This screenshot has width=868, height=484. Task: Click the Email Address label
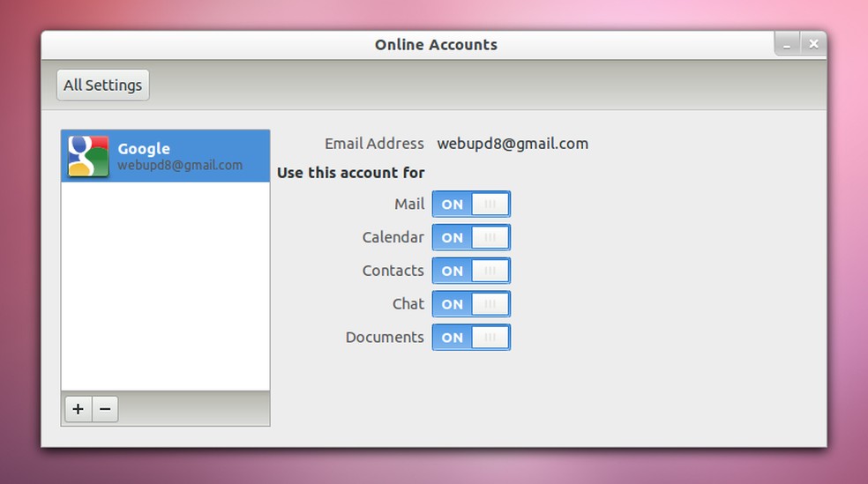(x=374, y=144)
